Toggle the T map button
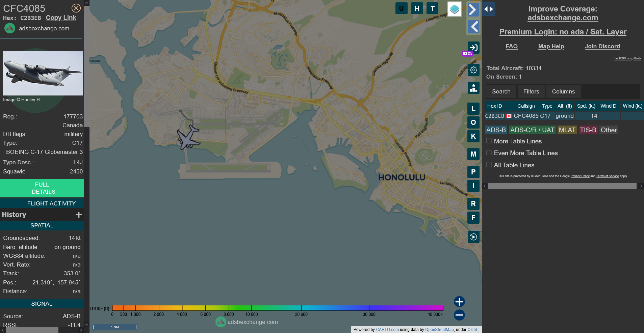The width and height of the screenshot is (644, 333). [x=432, y=8]
